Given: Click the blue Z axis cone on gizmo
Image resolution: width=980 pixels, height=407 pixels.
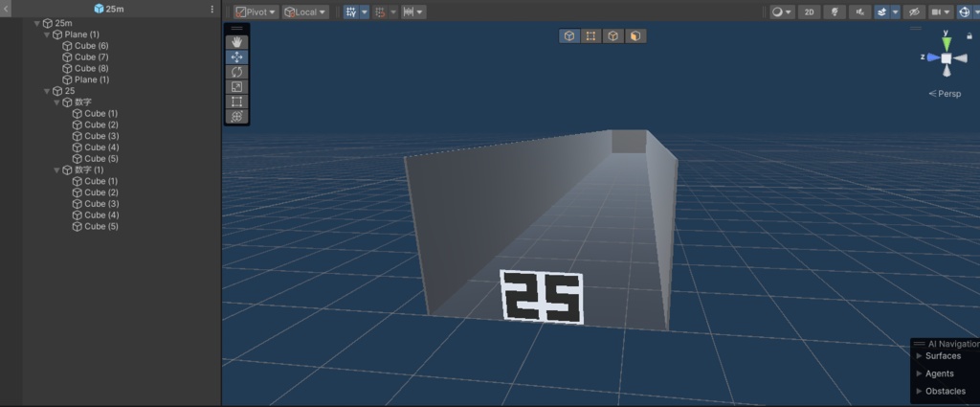Looking at the screenshot, I should click(x=933, y=57).
